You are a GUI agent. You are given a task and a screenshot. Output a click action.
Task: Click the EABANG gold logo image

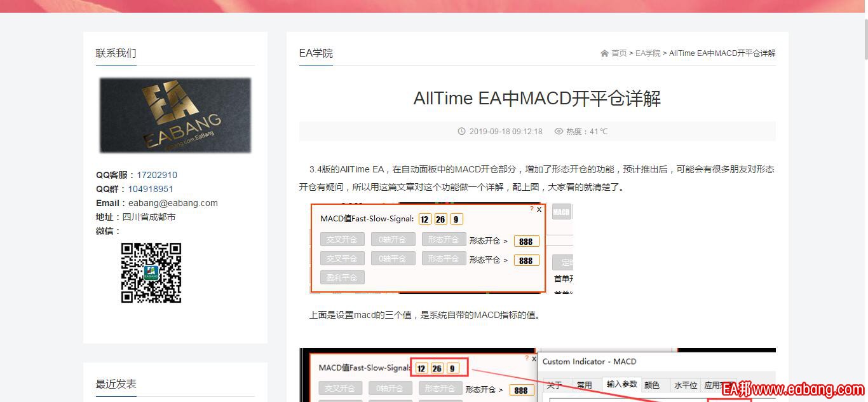click(175, 115)
